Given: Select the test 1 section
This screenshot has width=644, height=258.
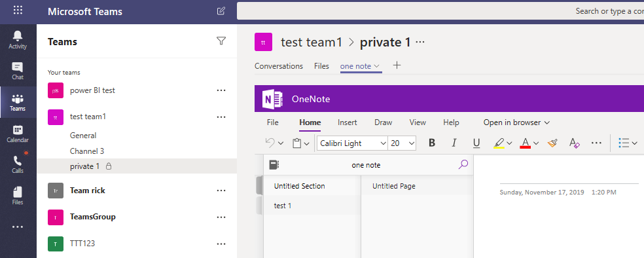Looking at the screenshot, I should (x=312, y=206).
